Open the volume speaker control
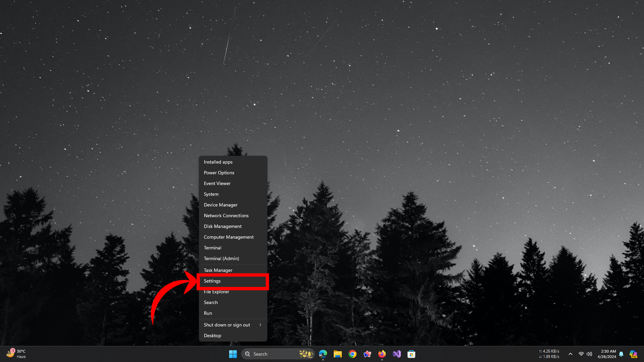The height and width of the screenshot is (362, 644). [589, 354]
